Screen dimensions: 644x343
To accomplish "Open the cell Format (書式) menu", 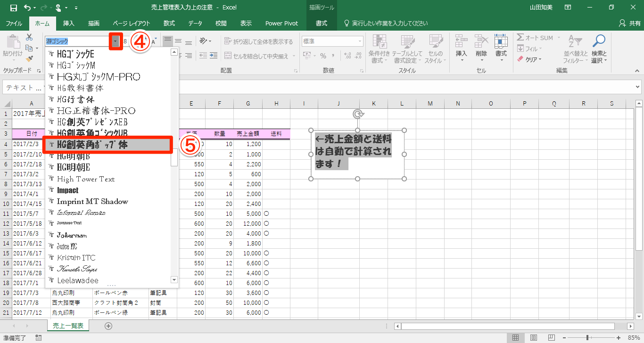I will click(501, 49).
